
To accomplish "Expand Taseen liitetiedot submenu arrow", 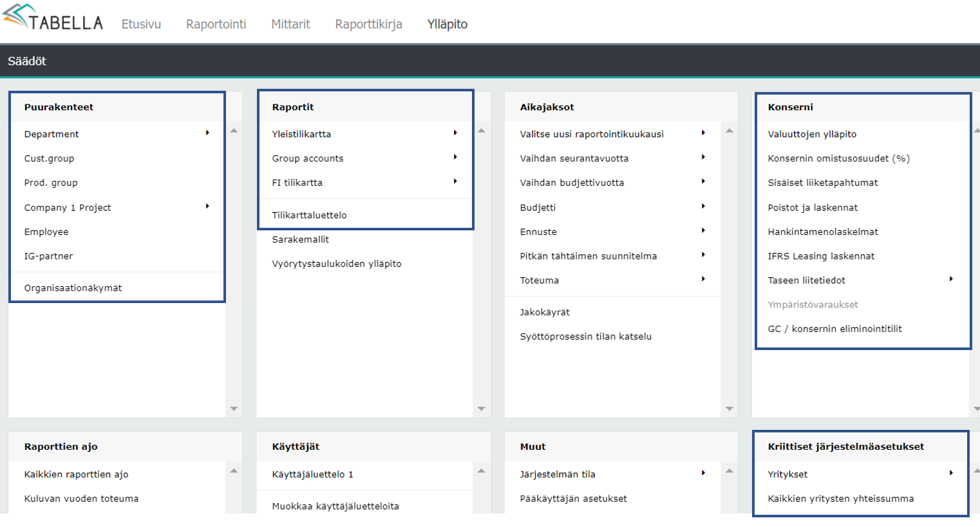I will [x=951, y=279].
